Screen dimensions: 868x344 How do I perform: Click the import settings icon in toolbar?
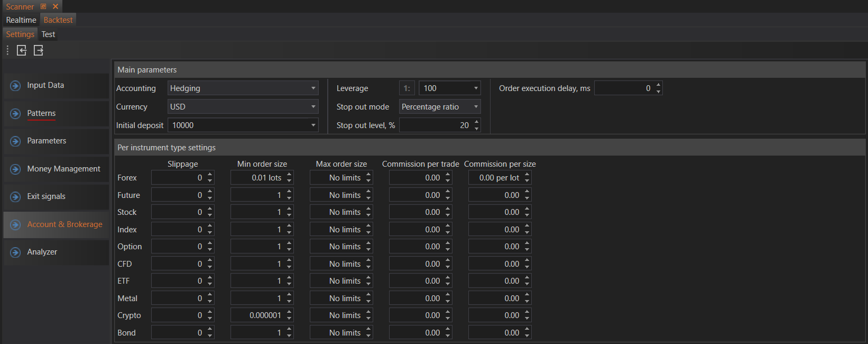22,50
